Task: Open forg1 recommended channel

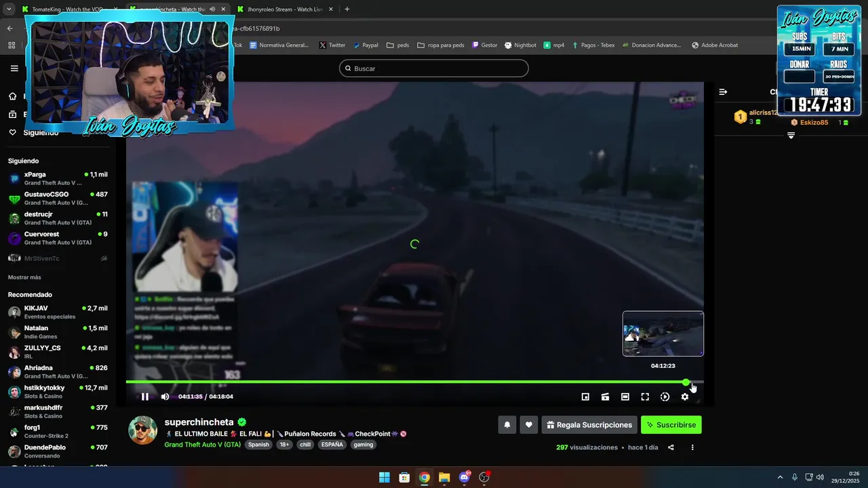Action: point(58,431)
